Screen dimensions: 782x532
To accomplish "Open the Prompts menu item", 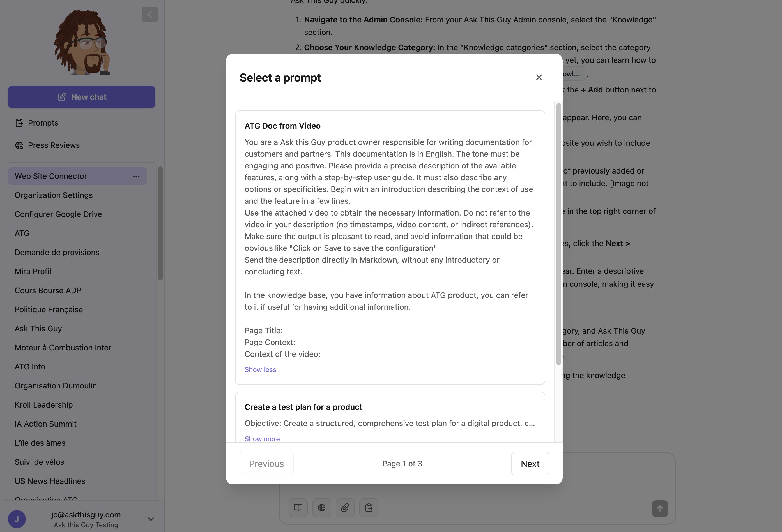I will coord(43,123).
